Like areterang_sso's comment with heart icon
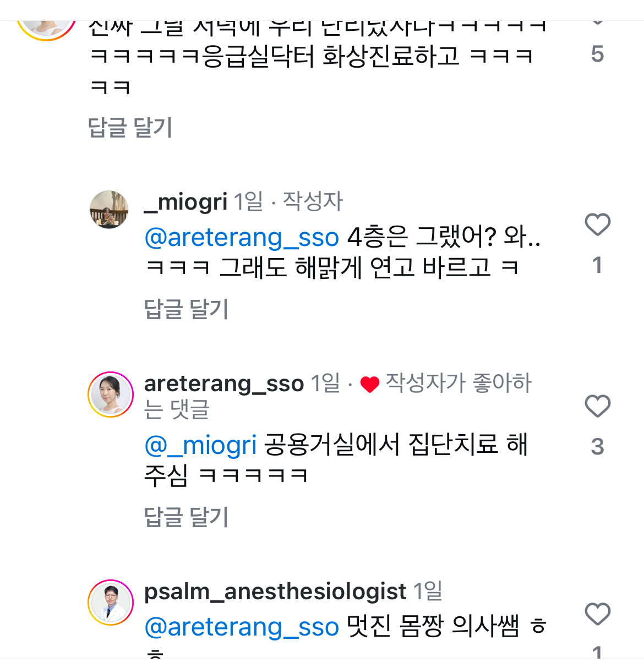Screen dimensions: 644x668 click(597, 406)
